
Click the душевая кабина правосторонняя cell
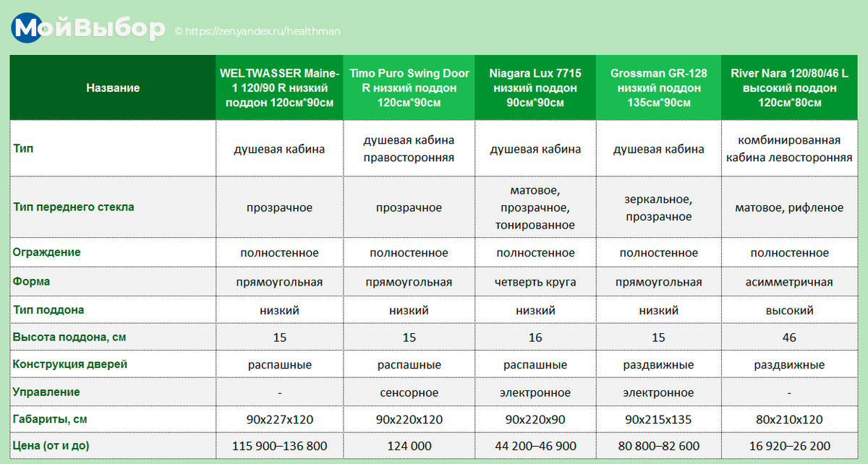[409, 149]
